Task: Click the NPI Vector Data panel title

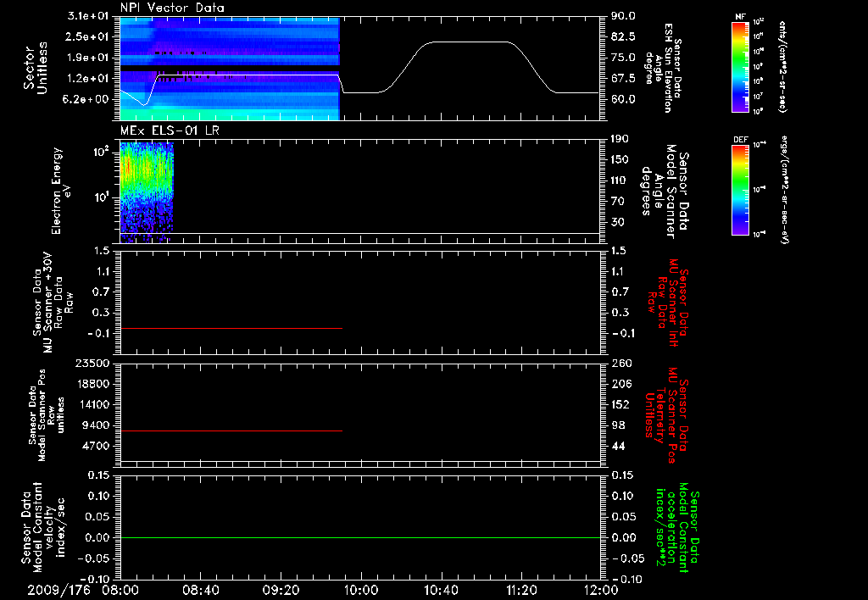Action: pos(172,8)
